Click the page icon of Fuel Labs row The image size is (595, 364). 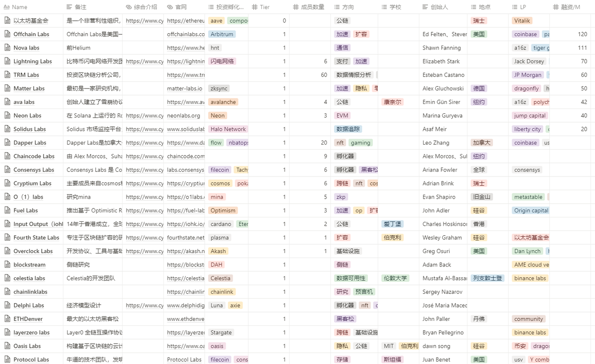point(7,210)
